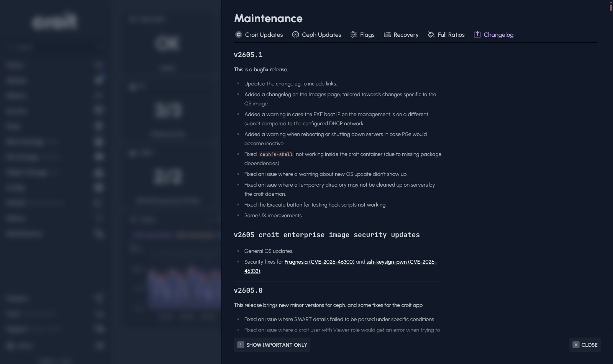Click the cephfs-shell code text
613x364 pixels.
pos(276,154)
